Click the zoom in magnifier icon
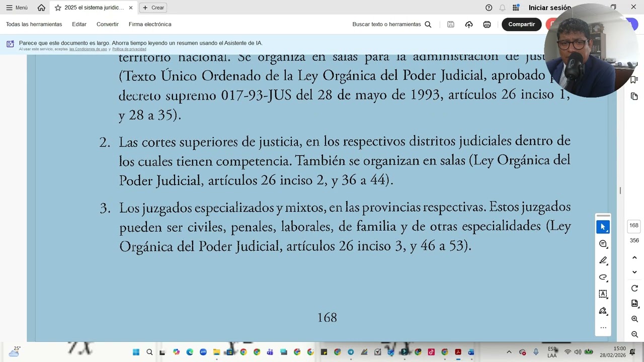 [634, 319]
